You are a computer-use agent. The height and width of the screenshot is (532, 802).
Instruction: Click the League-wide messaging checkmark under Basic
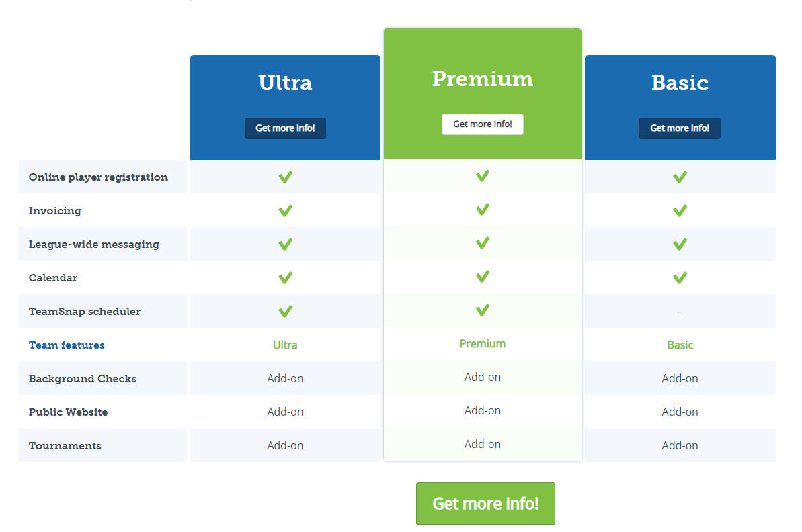[680, 243]
